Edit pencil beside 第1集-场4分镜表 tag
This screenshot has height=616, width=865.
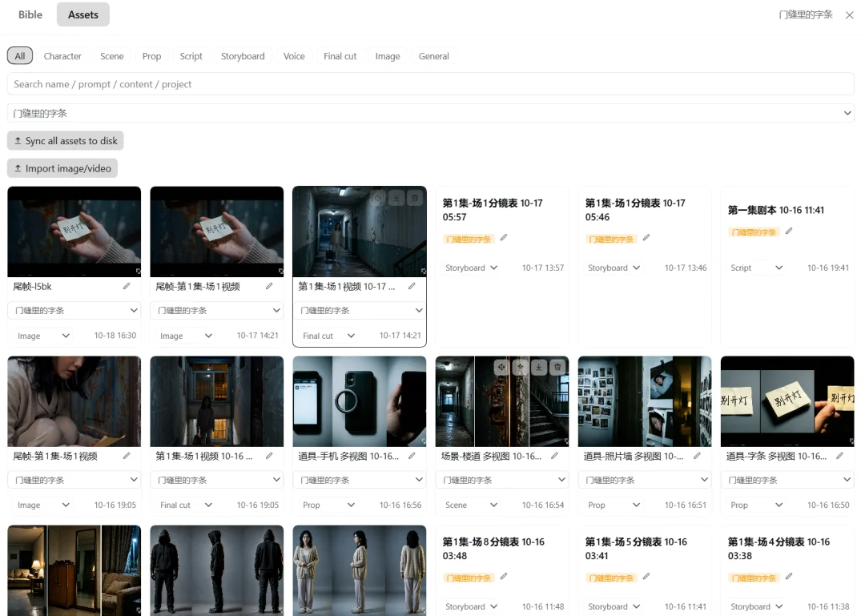point(789,576)
